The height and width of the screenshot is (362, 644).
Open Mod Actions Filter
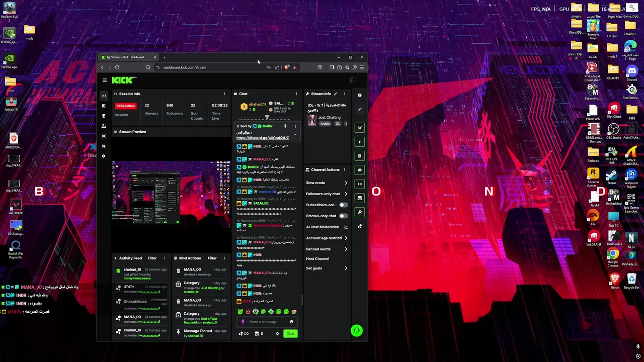[x=212, y=258]
